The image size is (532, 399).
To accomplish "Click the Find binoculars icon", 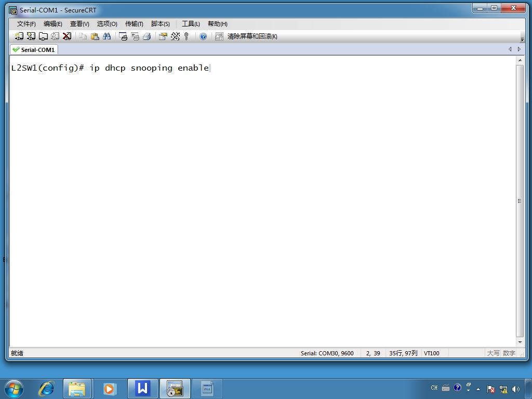I will point(107,36).
